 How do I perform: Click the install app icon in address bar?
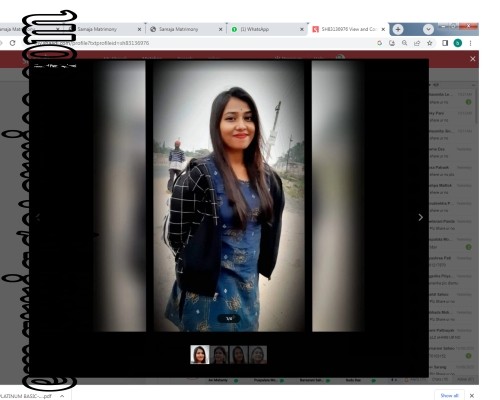coord(392,43)
